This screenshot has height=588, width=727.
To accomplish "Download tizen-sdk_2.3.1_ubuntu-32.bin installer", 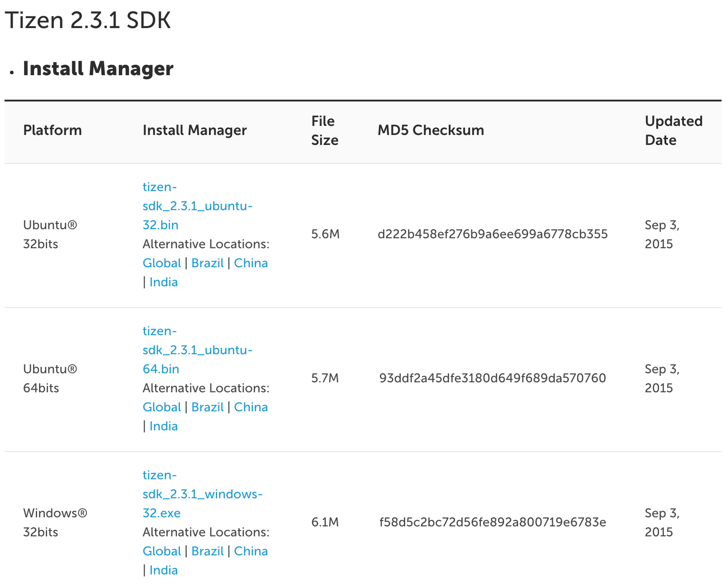I will click(x=198, y=206).
